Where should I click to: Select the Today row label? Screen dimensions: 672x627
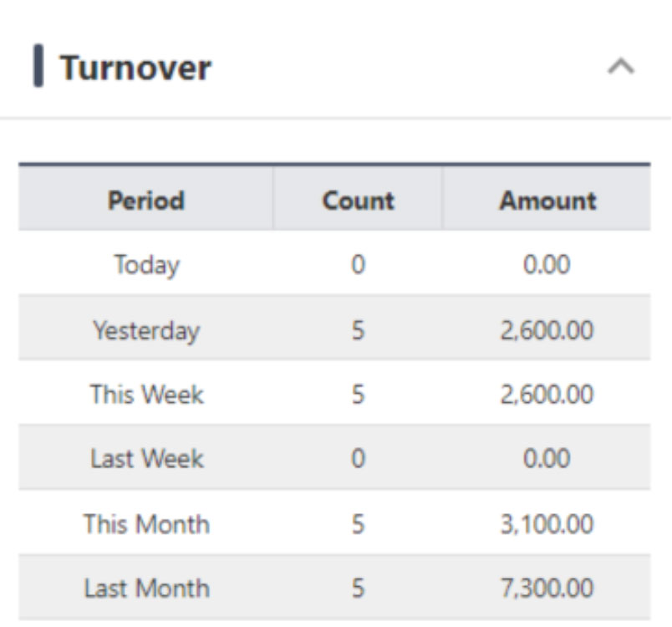coord(146,265)
